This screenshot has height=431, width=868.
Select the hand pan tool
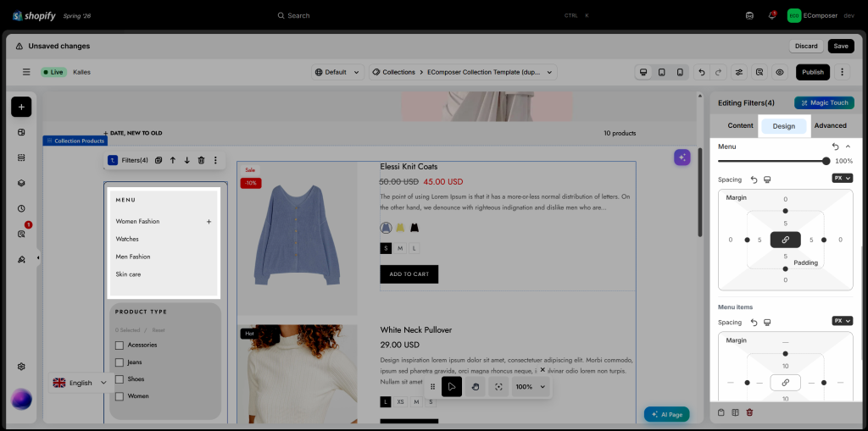pyautogui.click(x=475, y=387)
